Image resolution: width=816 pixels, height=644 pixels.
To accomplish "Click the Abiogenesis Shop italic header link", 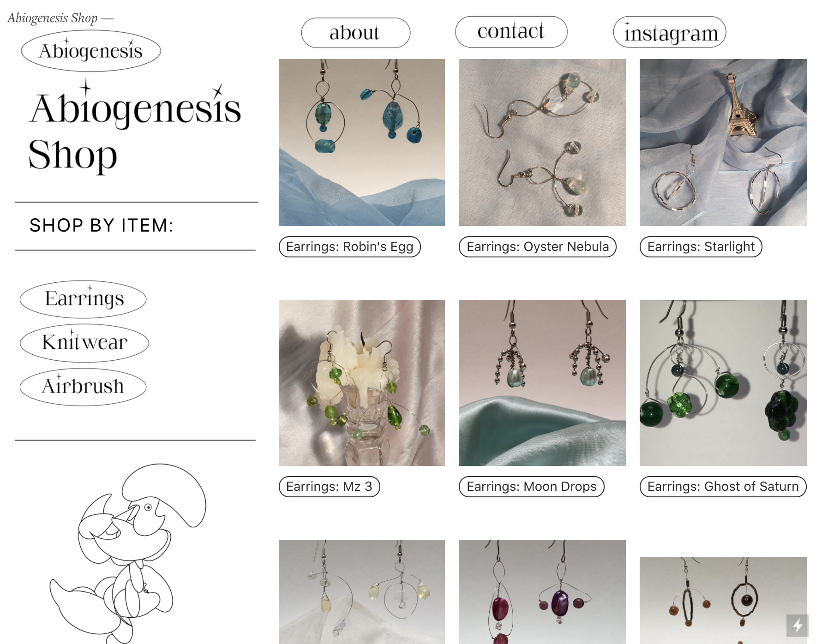I will coord(53,18).
